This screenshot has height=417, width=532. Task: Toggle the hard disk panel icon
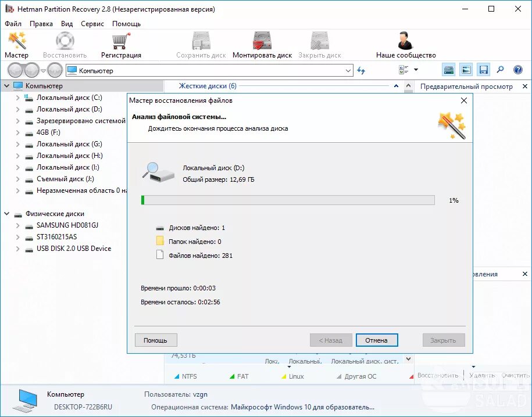point(449,70)
